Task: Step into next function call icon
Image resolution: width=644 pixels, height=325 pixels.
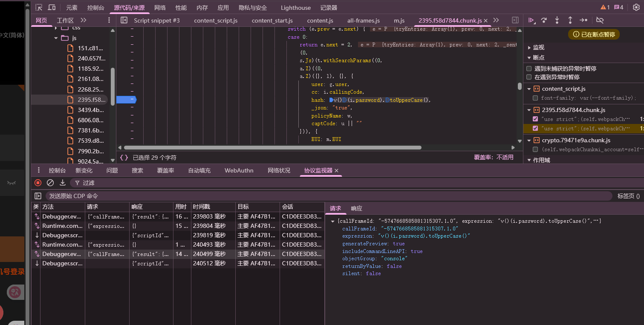Action: click(x=557, y=20)
